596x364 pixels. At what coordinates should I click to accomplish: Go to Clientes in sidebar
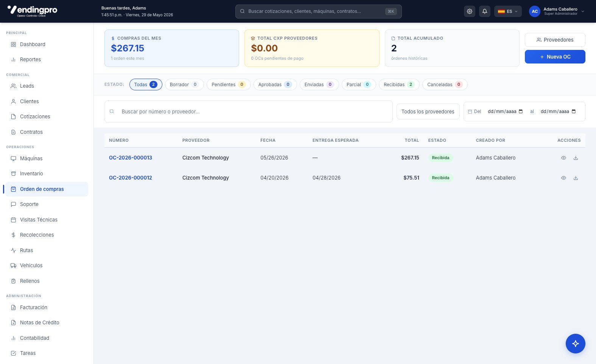tap(47, 102)
